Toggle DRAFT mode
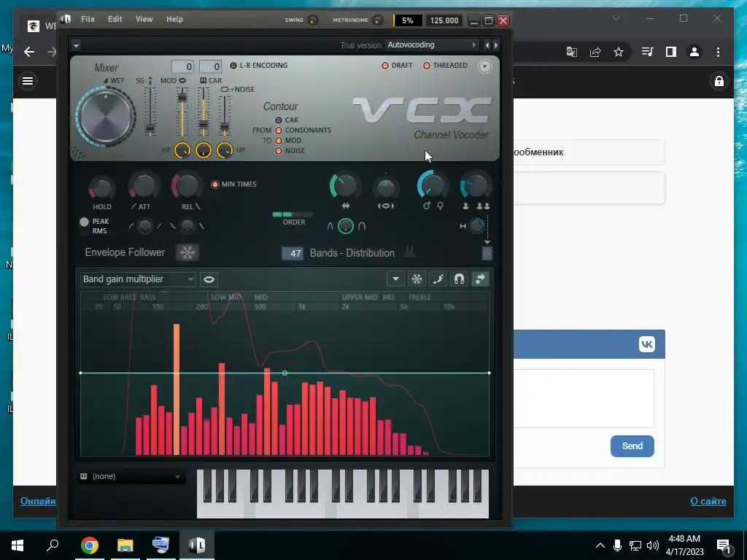This screenshot has width=747, height=560. pyautogui.click(x=385, y=66)
